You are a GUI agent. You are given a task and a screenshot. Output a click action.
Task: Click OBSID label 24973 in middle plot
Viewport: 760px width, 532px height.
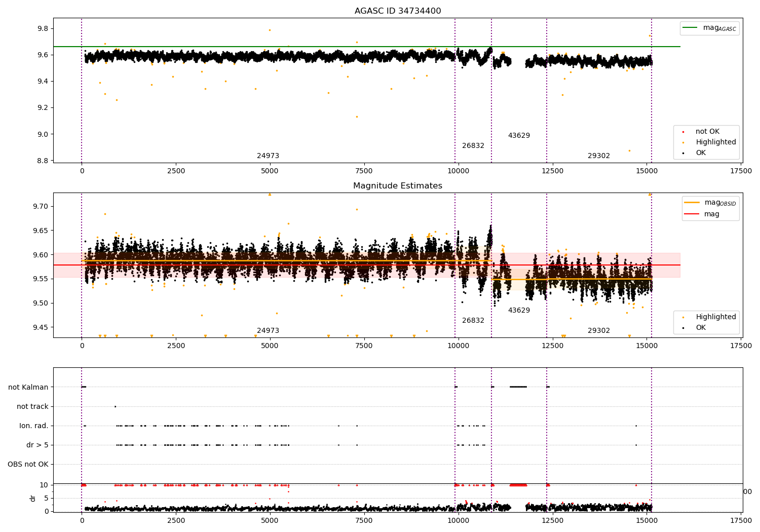268,331
